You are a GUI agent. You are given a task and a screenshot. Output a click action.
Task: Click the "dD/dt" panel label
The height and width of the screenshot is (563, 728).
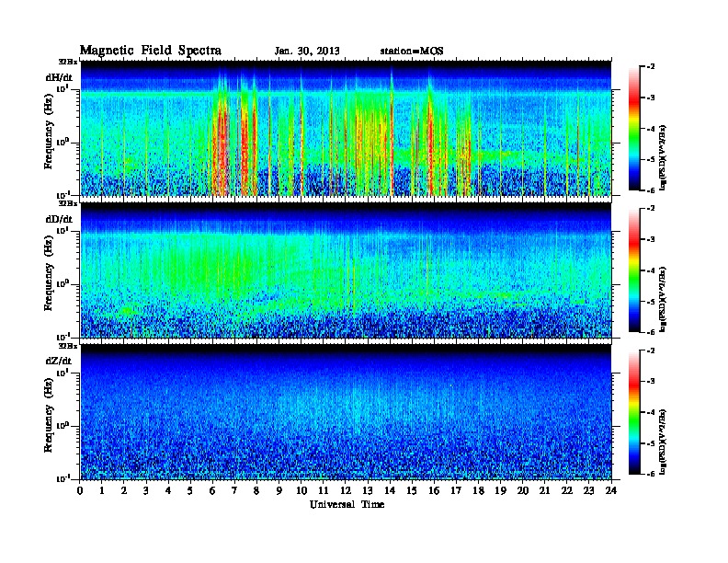pyautogui.click(x=59, y=219)
